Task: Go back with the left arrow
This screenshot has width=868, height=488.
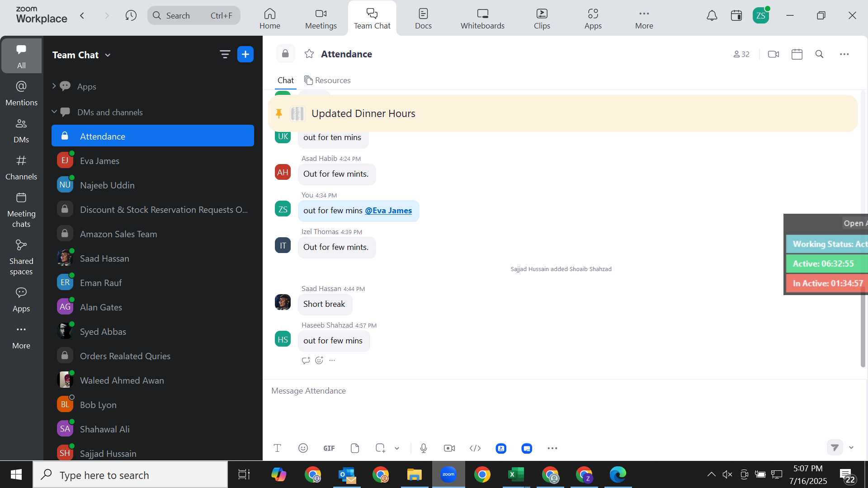Action: 82,16
